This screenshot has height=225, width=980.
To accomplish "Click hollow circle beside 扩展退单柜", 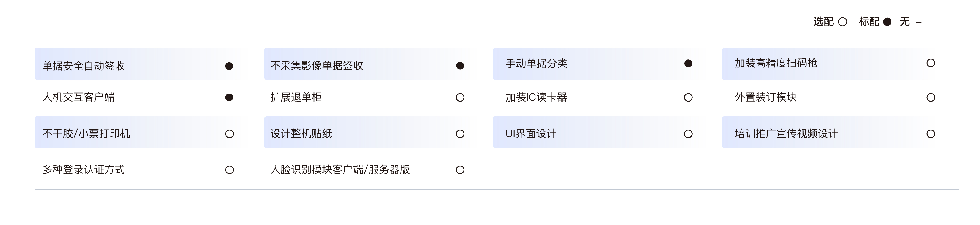I will pyautogui.click(x=460, y=98).
